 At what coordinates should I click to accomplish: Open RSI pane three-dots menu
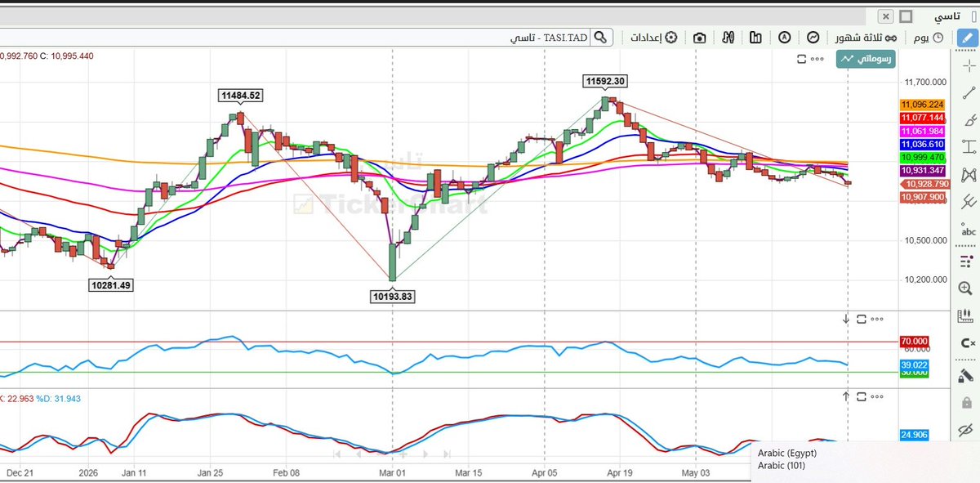(x=878, y=320)
